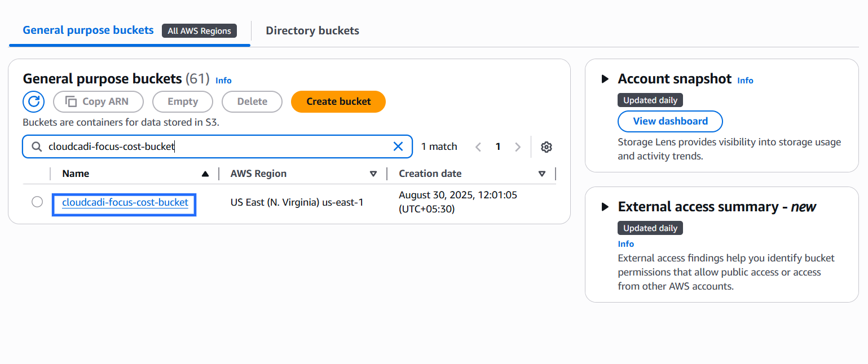Clear the search field with X icon
The width and height of the screenshot is (868, 364).
[398, 147]
